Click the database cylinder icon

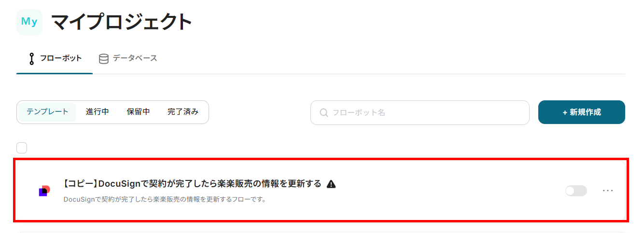pos(104,58)
